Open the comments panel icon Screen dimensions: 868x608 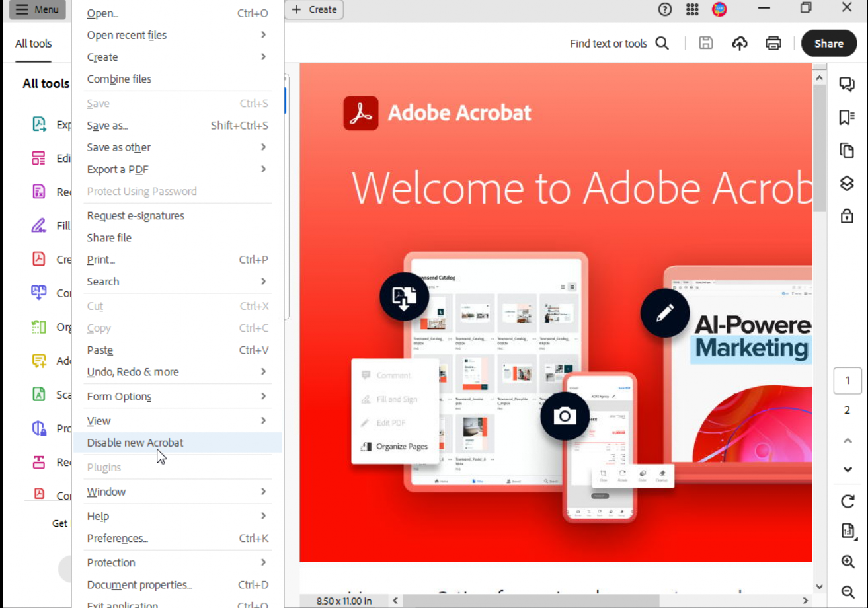847,83
